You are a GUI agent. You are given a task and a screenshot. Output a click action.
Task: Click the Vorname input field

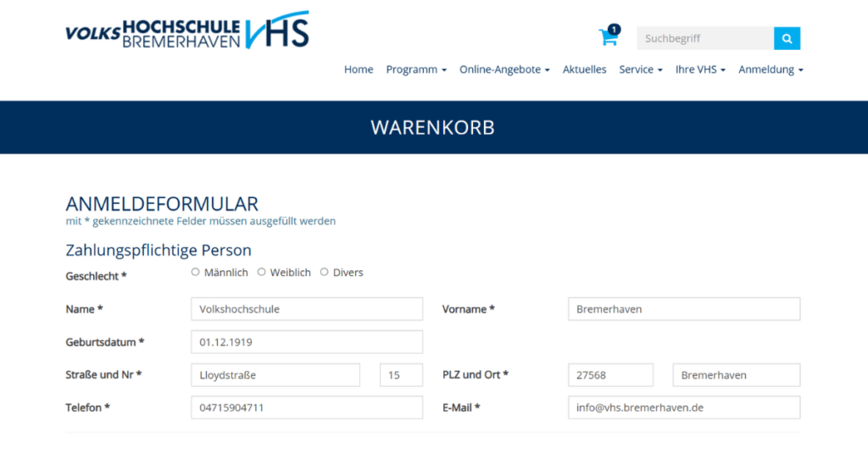(x=683, y=309)
